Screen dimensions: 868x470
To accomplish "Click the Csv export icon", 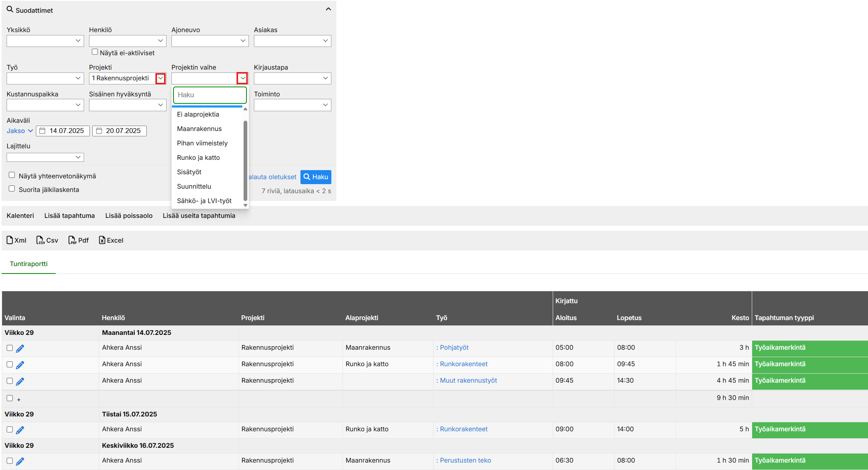I will (x=40, y=240).
